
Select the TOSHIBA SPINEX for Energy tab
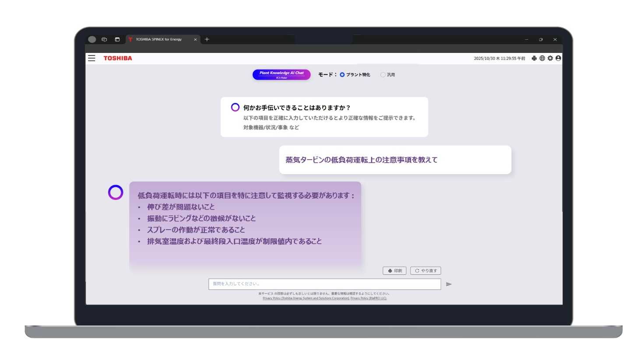click(x=160, y=39)
